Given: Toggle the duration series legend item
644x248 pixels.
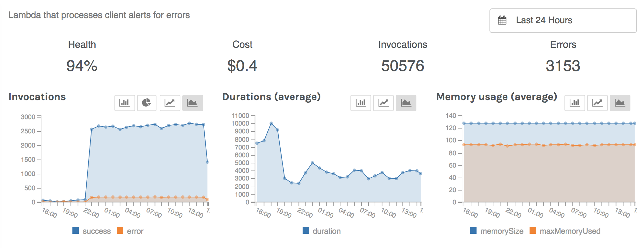Looking at the screenshot, I should point(322,231).
